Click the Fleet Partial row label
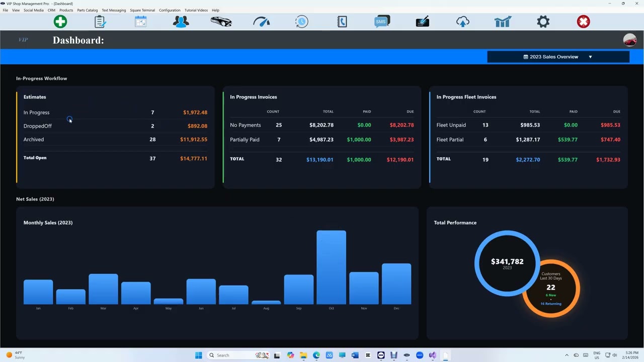Screen dimensions: 644x362 pos(450,139)
